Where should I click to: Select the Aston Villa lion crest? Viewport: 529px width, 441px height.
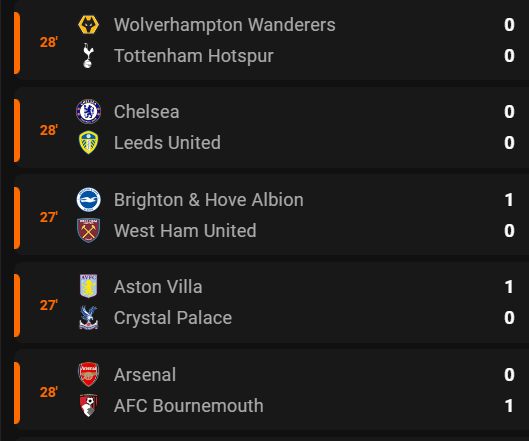point(88,286)
